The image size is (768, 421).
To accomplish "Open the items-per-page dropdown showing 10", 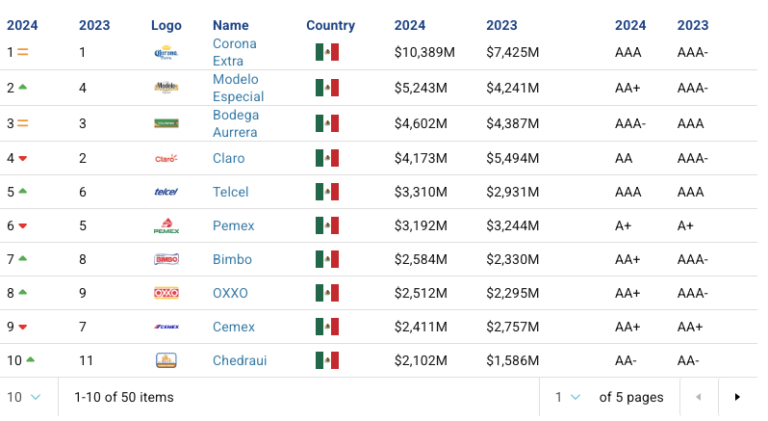I will click(24, 397).
